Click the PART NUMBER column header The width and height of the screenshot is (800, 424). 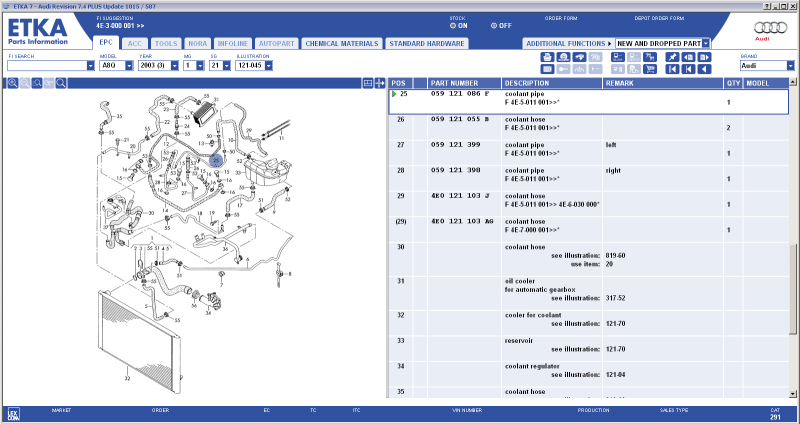point(464,83)
